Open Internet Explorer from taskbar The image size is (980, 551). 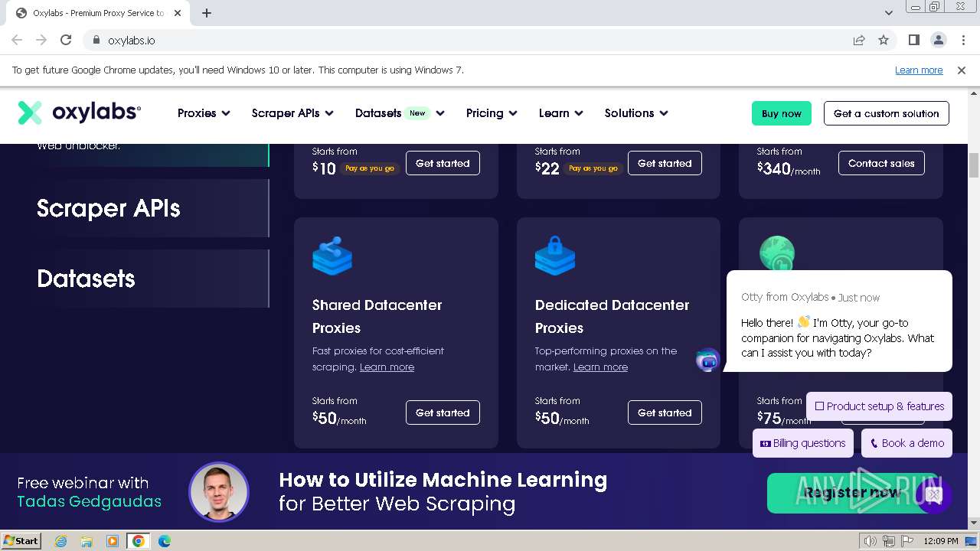tap(60, 541)
